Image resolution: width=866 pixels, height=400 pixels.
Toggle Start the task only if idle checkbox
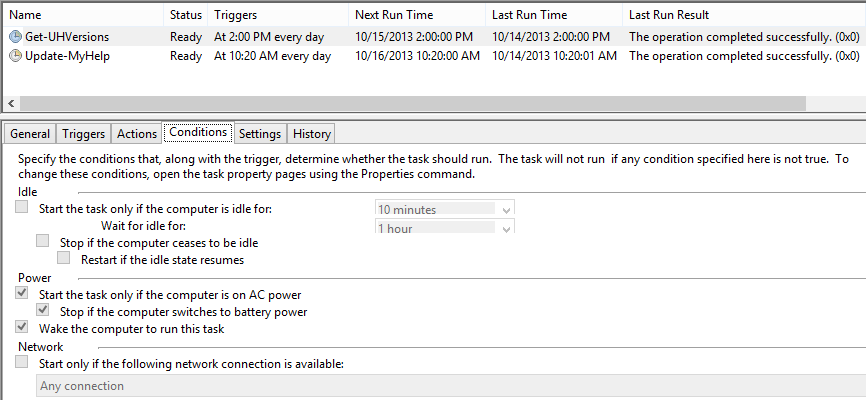[22, 207]
